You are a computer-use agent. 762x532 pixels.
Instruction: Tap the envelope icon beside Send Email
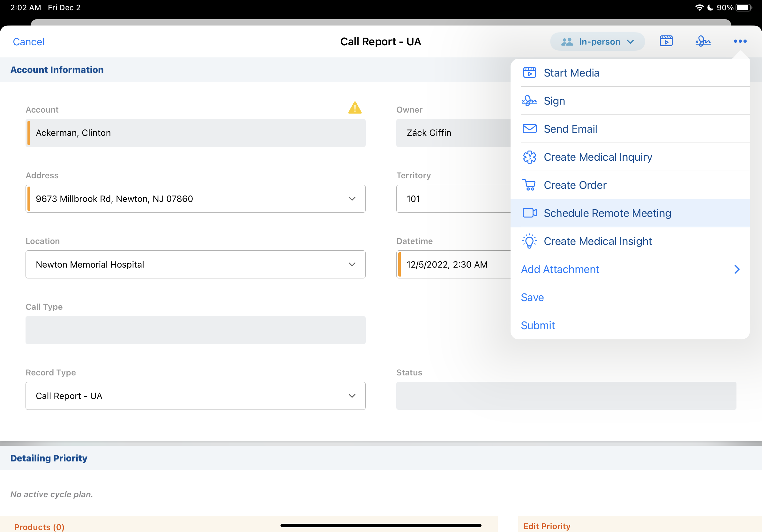click(529, 129)
